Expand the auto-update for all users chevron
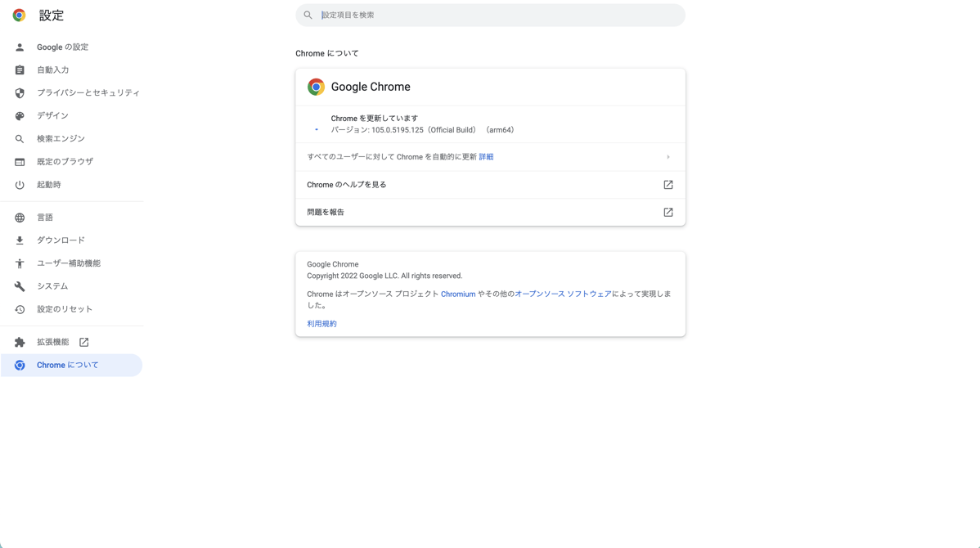Image resolution: width=980 pixels, height=548 pixels. tap(668, 158)
